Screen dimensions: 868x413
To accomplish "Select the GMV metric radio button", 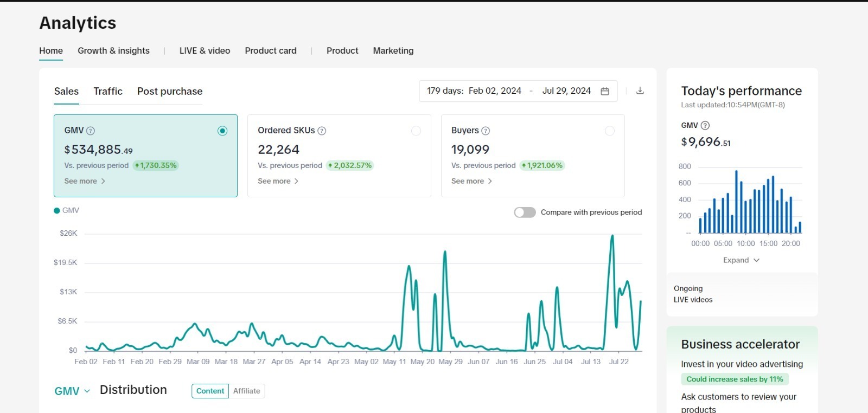I will tap(222, 131).
